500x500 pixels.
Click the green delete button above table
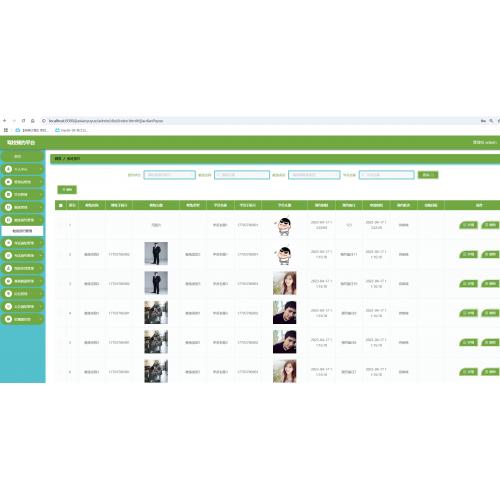click(x=67, y=190)
